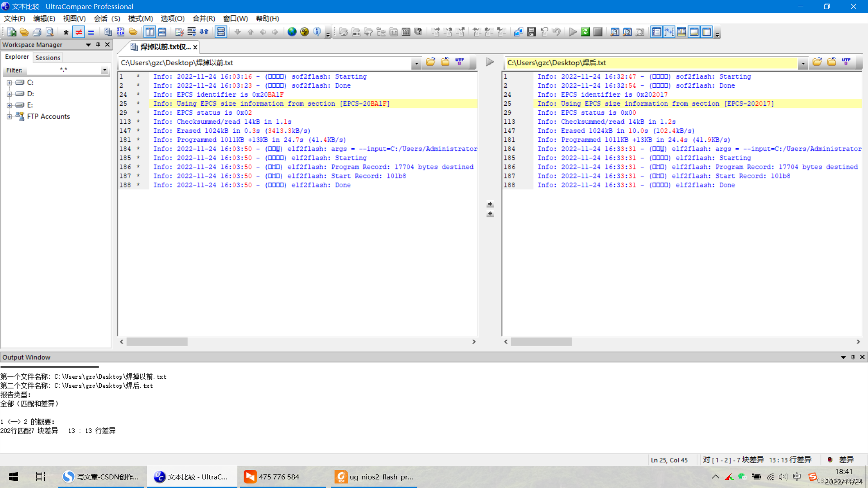Screen dimensions: 868x488
Task: Open the Filter dropdown in Workspace Manager
Action: [x=104, y=70]
